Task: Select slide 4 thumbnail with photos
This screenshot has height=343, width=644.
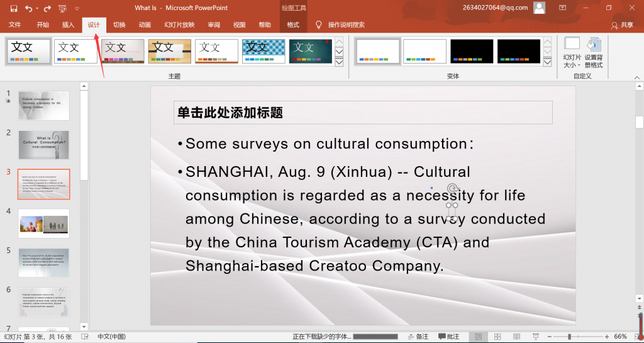Action: (x=44, y=223)
